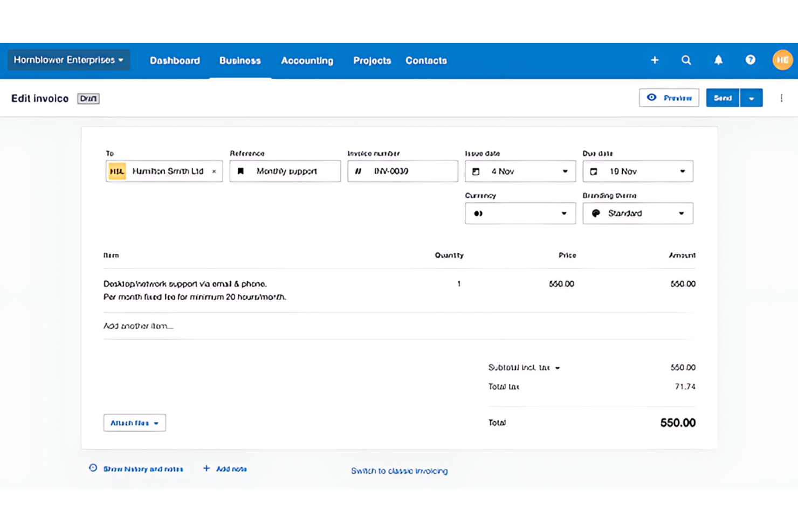Click the bookmark icon in Reference field

point(241,171)
